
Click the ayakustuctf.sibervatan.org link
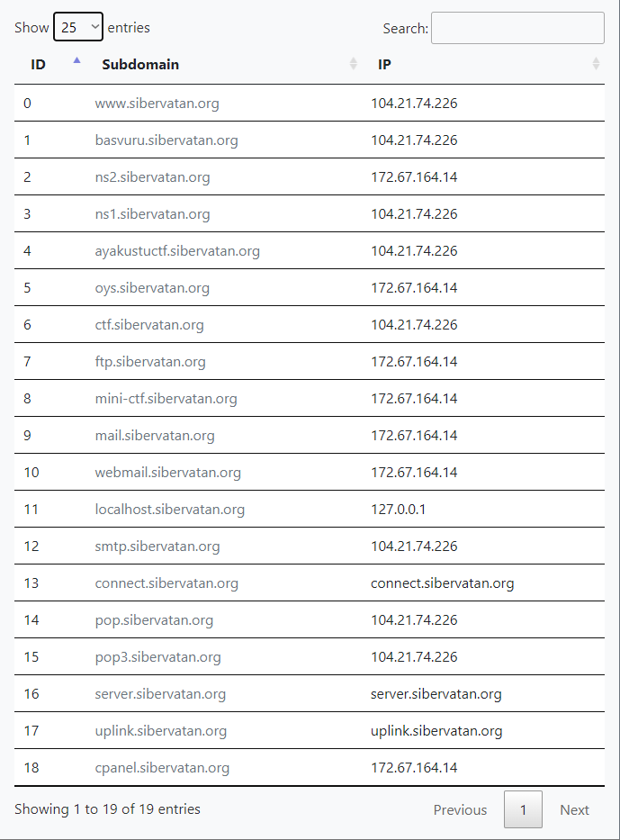177,251
